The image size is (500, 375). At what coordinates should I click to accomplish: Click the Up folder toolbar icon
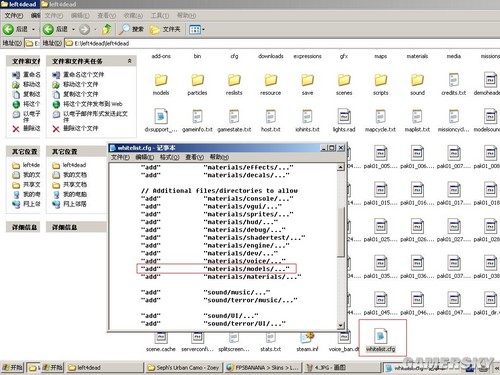(107, 29)
